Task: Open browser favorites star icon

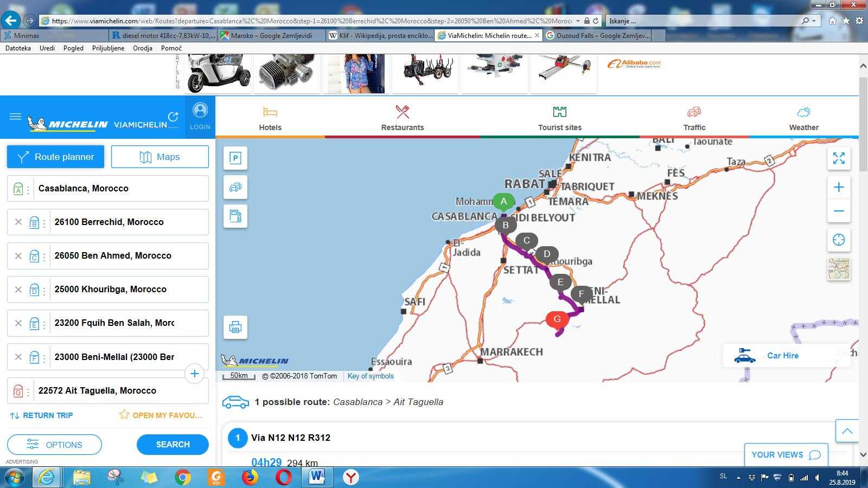Action: pos(846,21)
